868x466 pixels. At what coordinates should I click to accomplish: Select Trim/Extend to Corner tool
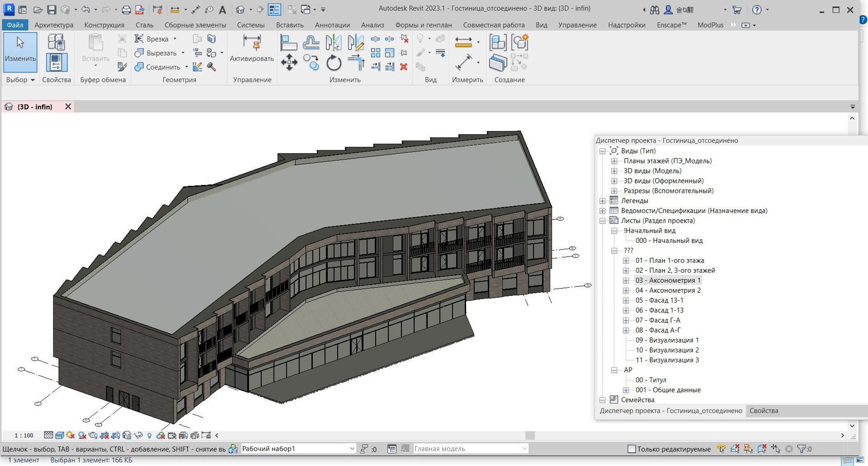click(x=356, y=62)
